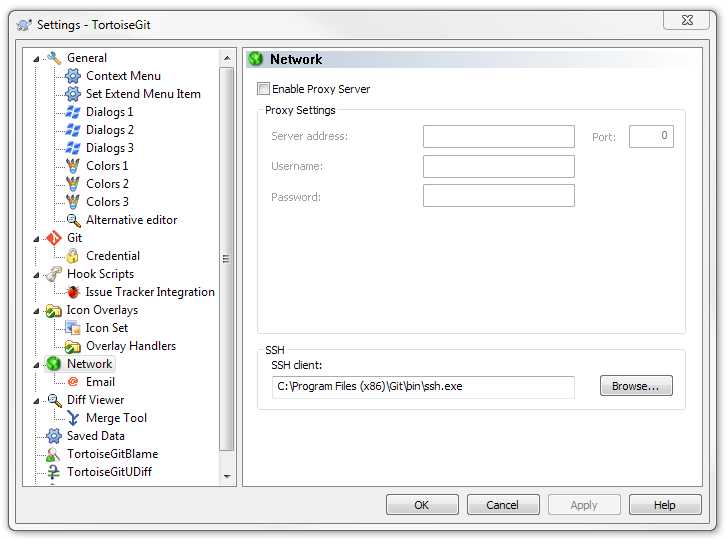Screen dimensions: 727x540
Task: Click the Credential padlock icon
Action: (x=73, y=256)
